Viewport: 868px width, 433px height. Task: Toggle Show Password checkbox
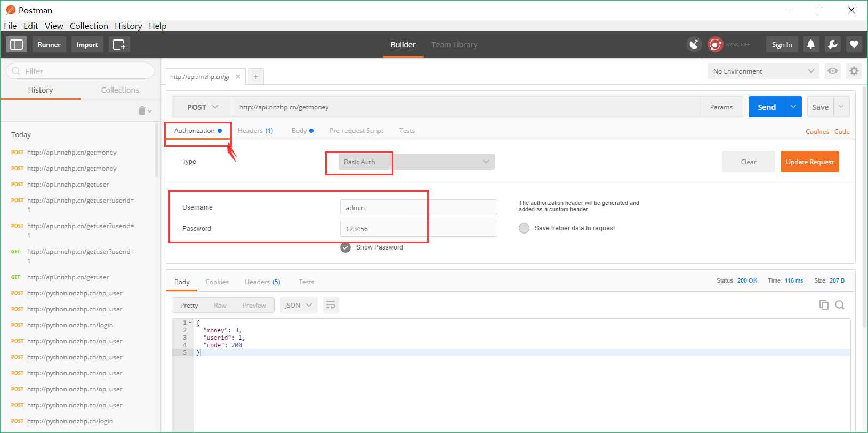345,247
